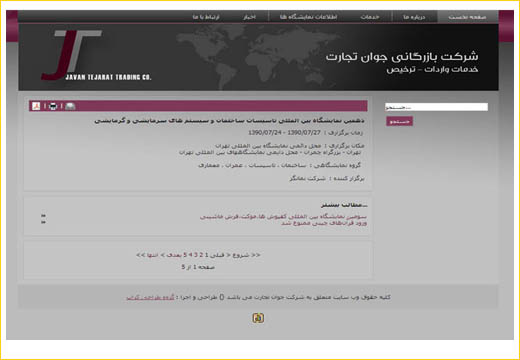Click the printer icon above the article
The height and width of the screenshot is (360, 520).
click(53, 106)
